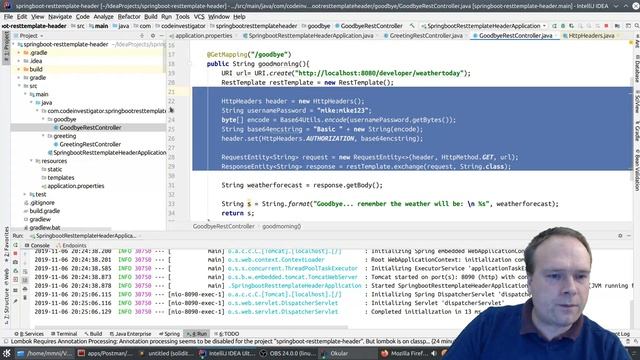Viewport: 640px width, 360px height.
Task: Click the Run panel settings gear
Action: pyautogui.click(x=620, y=236)
